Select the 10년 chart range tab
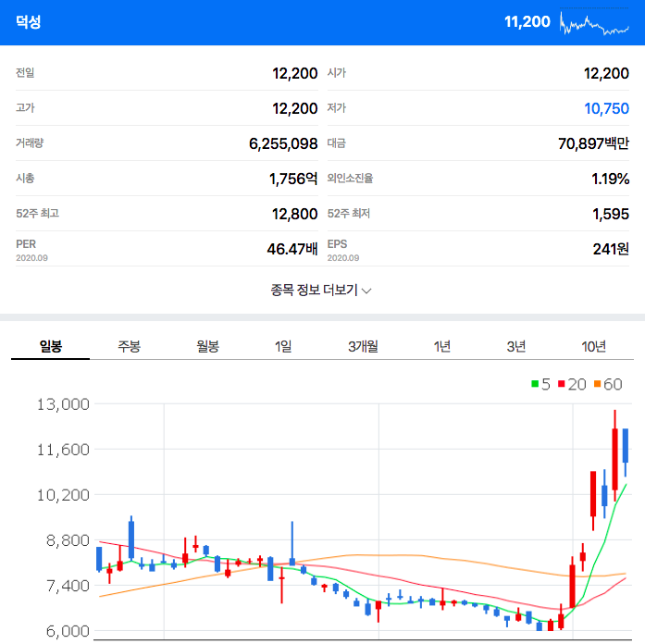 (593, 346)
